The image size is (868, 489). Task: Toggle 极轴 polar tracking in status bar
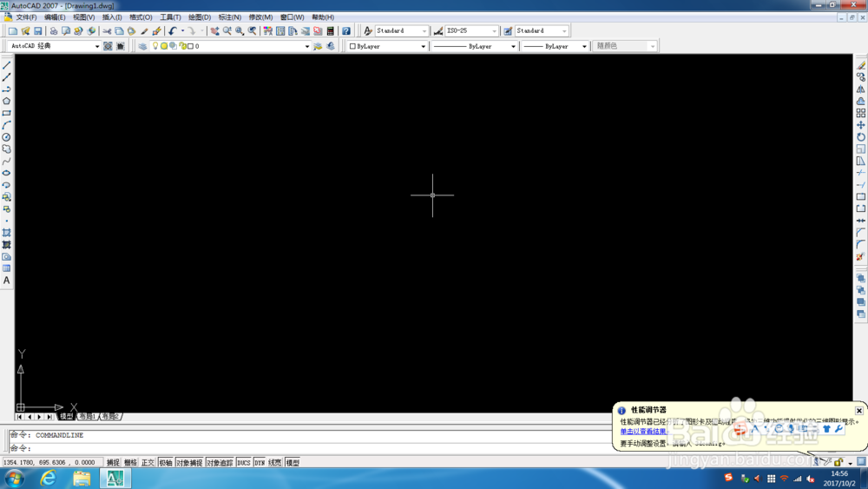[x=166, y=462]
